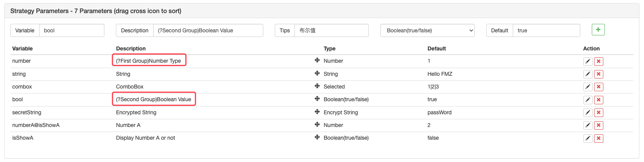Edit the secretString parameter with pencil icon
644x162 pixels.
click(x=588, y=113)
